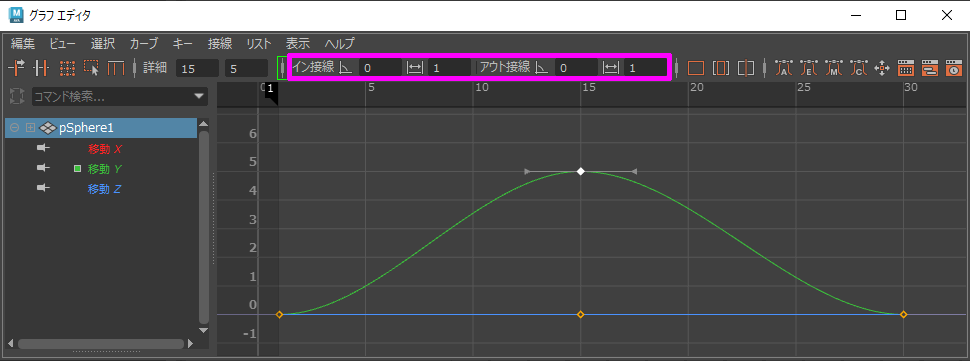Image resolution: width=970 pixels, height=361 pixels.
Task: Select the 移動 X channel
Action: coord(106,148)
